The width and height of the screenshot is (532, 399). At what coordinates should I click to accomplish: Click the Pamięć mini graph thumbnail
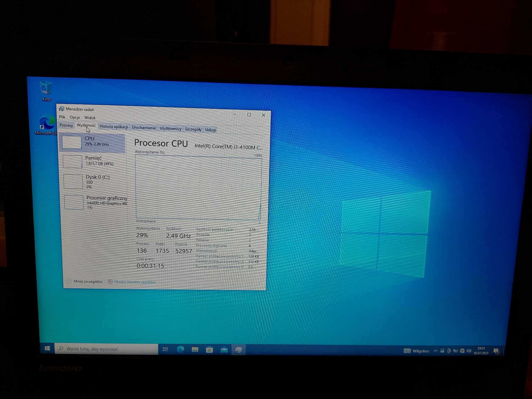tap(72, 161)
